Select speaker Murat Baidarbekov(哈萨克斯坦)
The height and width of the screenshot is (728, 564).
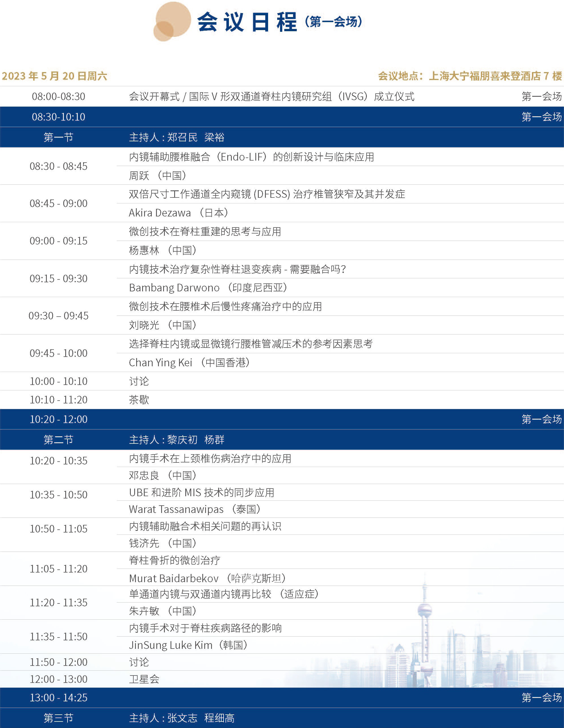207,578
